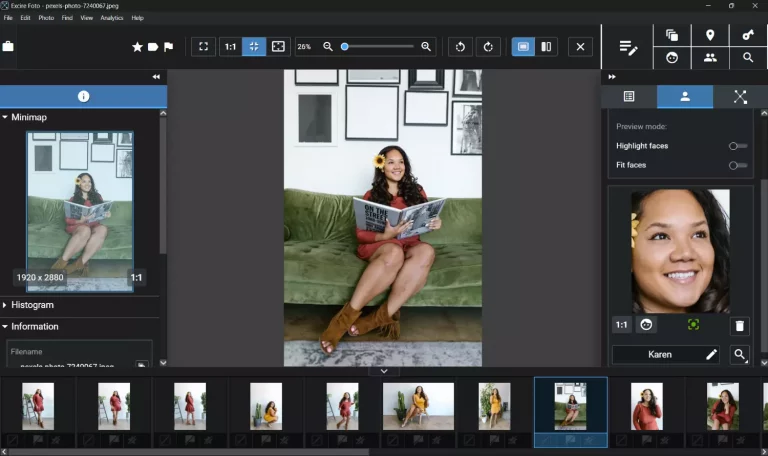Image resolution: width=768 pixels, height=456 pixels.
Task: Toggle the Highlight faces switch
Action: click(738, 146)
